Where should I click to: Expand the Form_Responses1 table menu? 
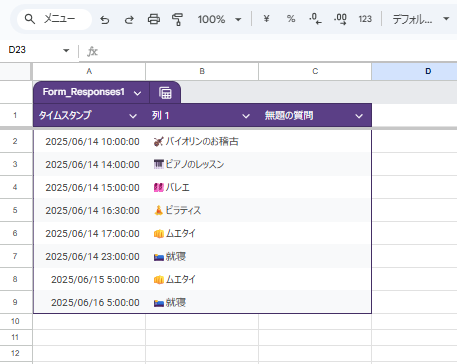point(137,93)
